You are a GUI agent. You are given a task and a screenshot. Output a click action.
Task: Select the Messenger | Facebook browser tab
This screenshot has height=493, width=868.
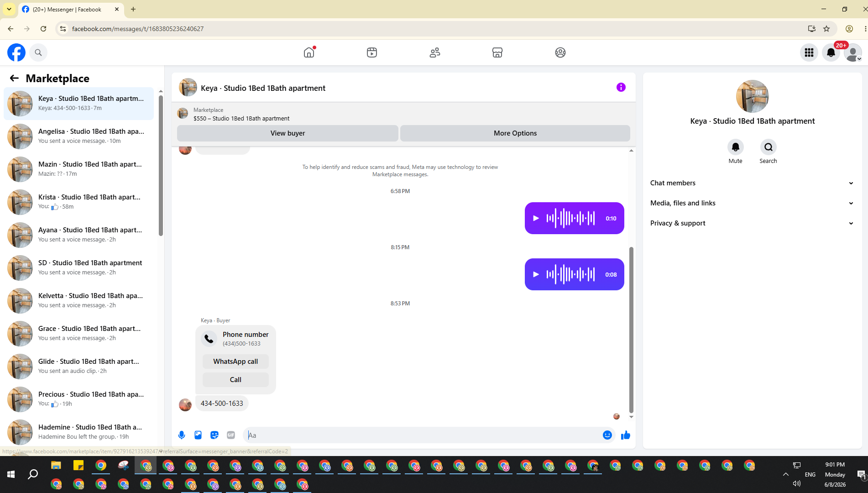point(71,9)
